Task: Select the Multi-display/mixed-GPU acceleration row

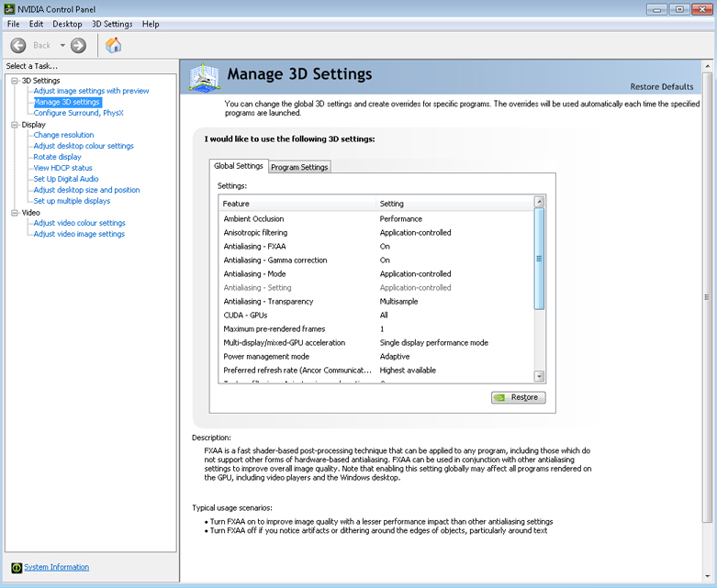Action: click(375, 343)
